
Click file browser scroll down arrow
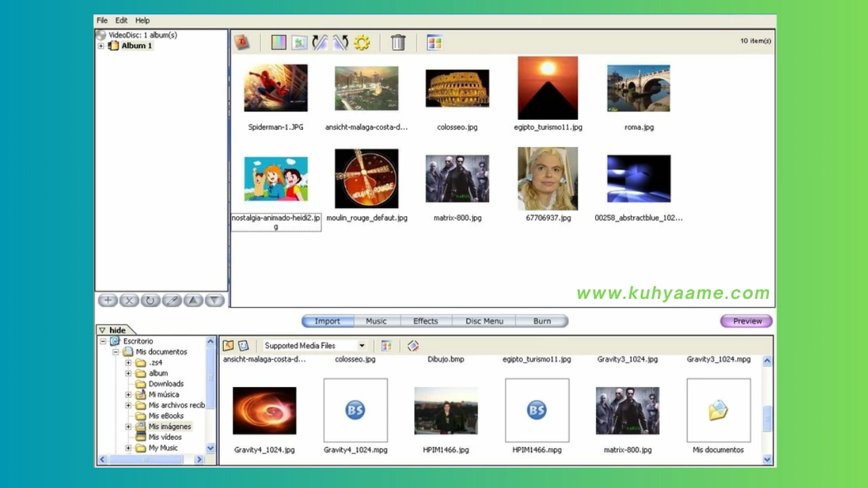(767, 459)
